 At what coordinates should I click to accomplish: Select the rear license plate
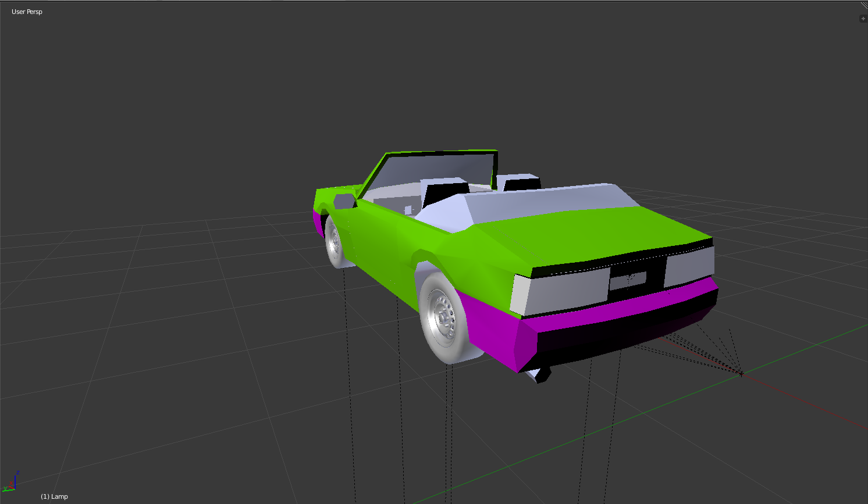coord(628,280)
